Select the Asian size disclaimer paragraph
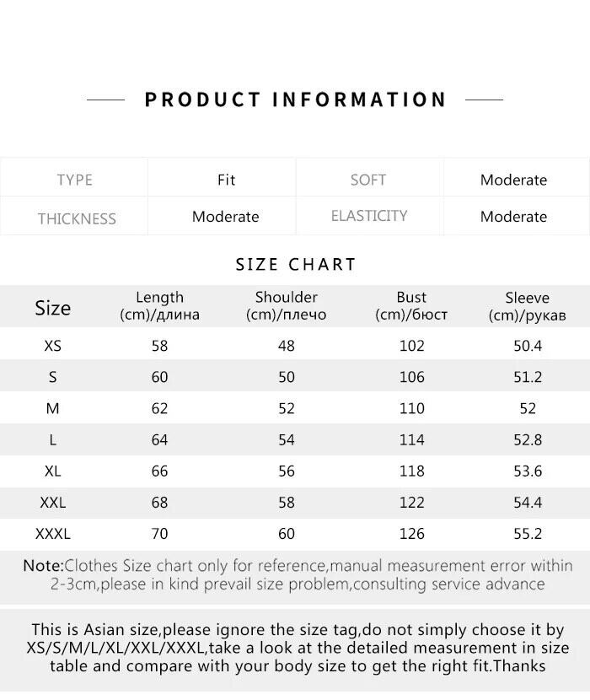The width and height of the screenshot is (590, 700). [297, 648]
